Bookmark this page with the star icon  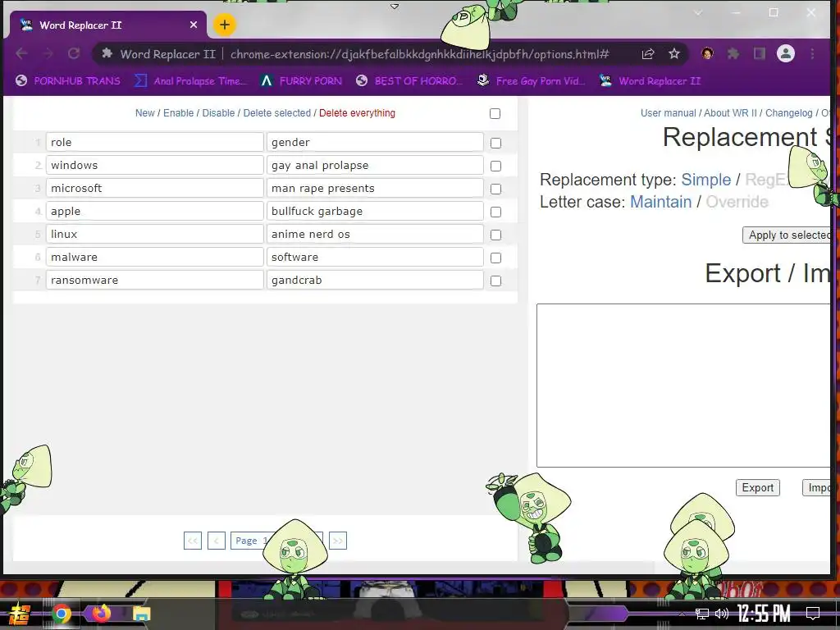[x=674, y=53]
